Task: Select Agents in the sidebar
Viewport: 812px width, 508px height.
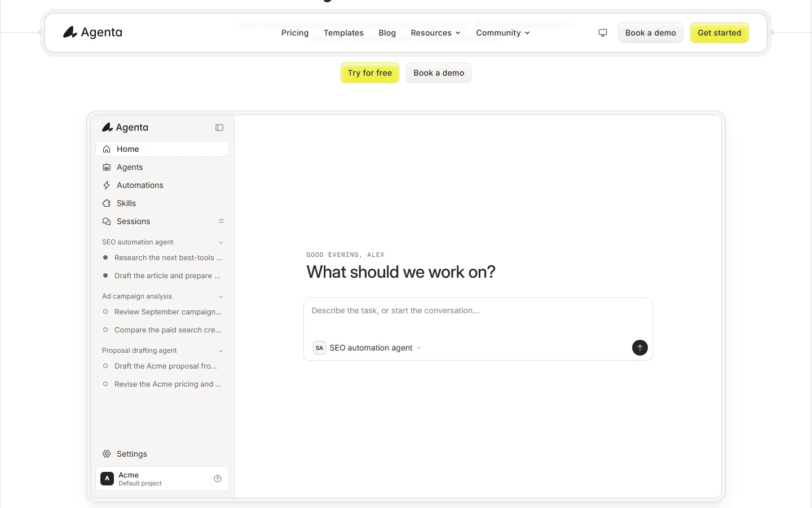Action: click(162, 167)
